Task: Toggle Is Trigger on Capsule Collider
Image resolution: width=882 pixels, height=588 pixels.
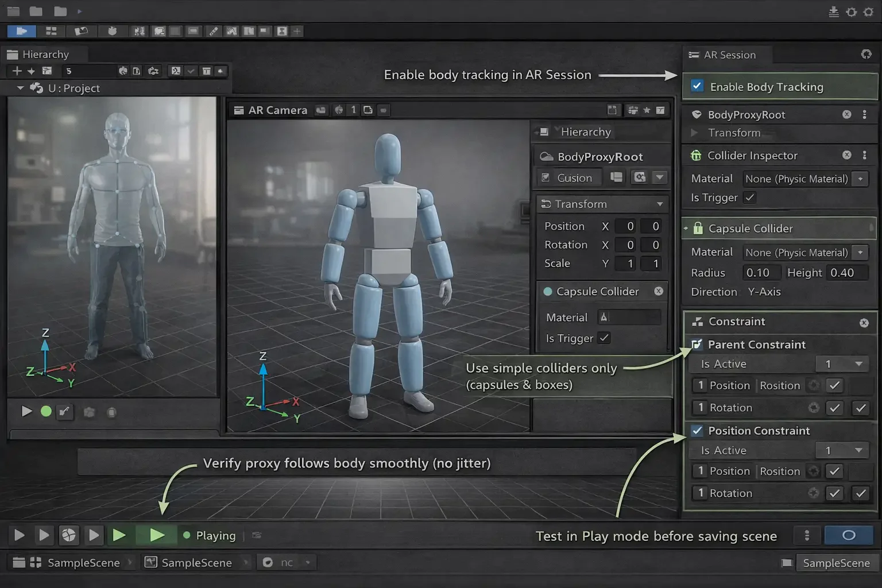Action: [x=604, y=338]
